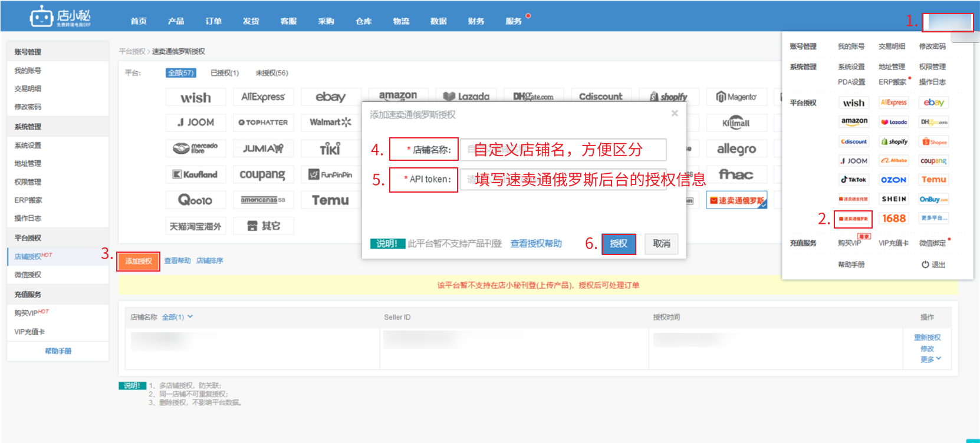Pick the JUMIA platform tile
980x443 pixels.
263,148
